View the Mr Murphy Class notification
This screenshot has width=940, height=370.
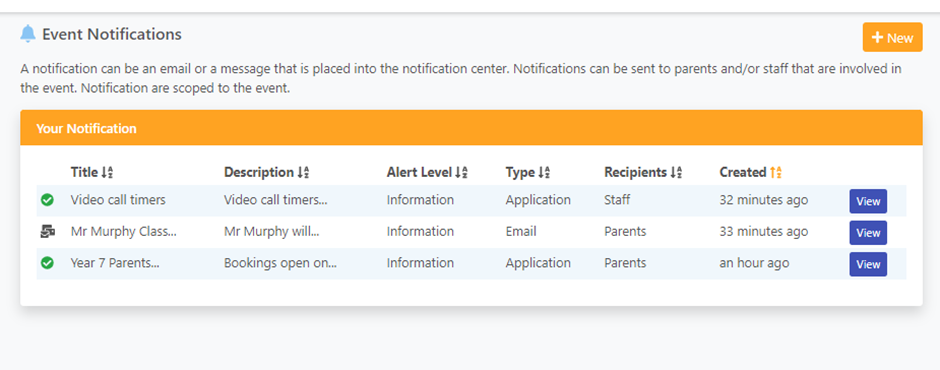868,233
